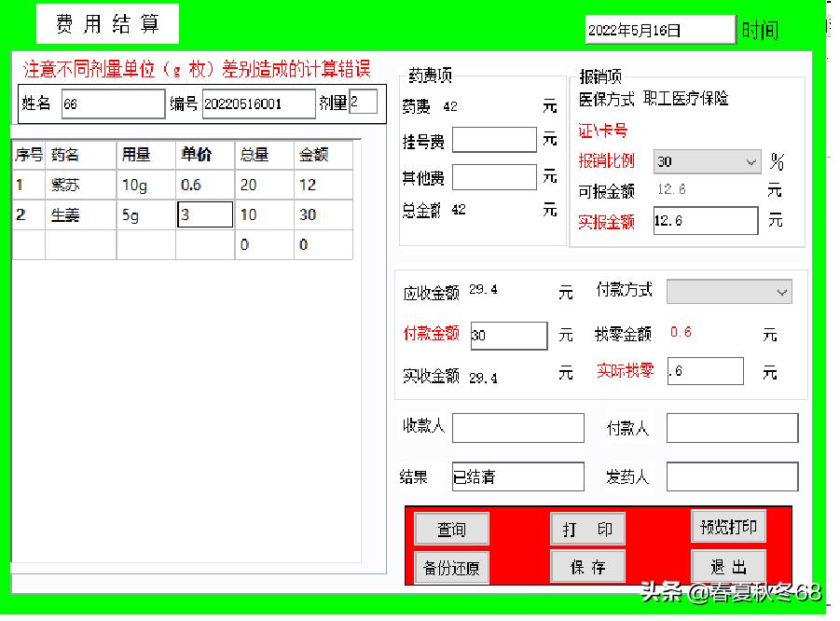Click the 备份还原 backup restore button
Image resolution: width=840 pixels, height=621 pixels.
451,566
